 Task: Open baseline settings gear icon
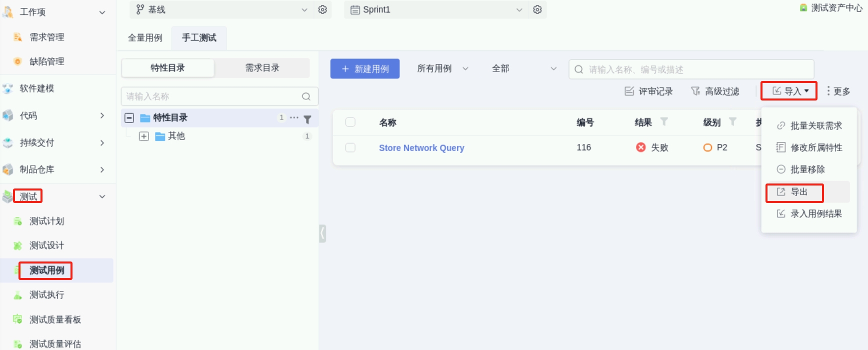click(322, 9)
